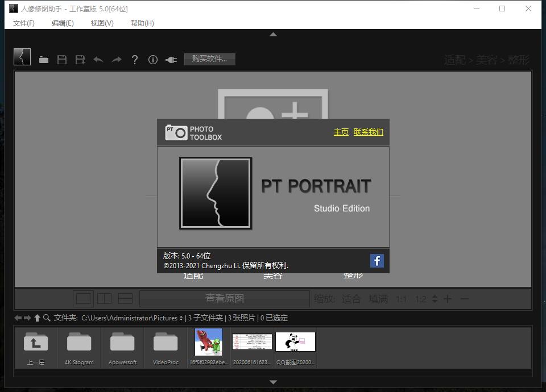Viewport: 546px width, 392px height.
Task: Select the Save toolbar icon
Action: pos(62,59)
